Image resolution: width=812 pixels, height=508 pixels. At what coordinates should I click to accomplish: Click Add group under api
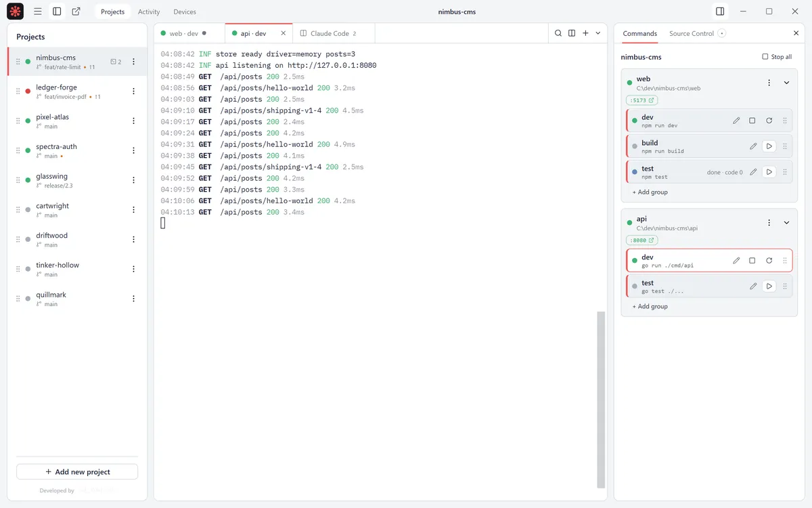point(650,307)
